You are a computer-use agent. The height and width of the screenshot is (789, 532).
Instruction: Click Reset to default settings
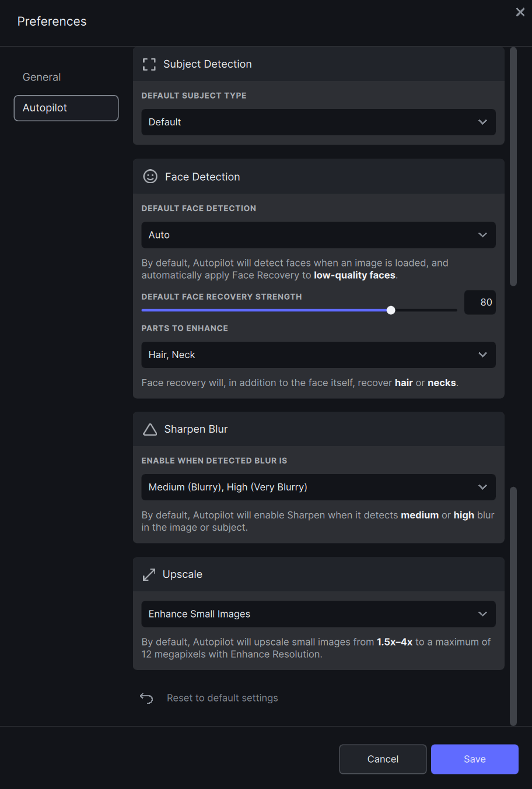222,698
